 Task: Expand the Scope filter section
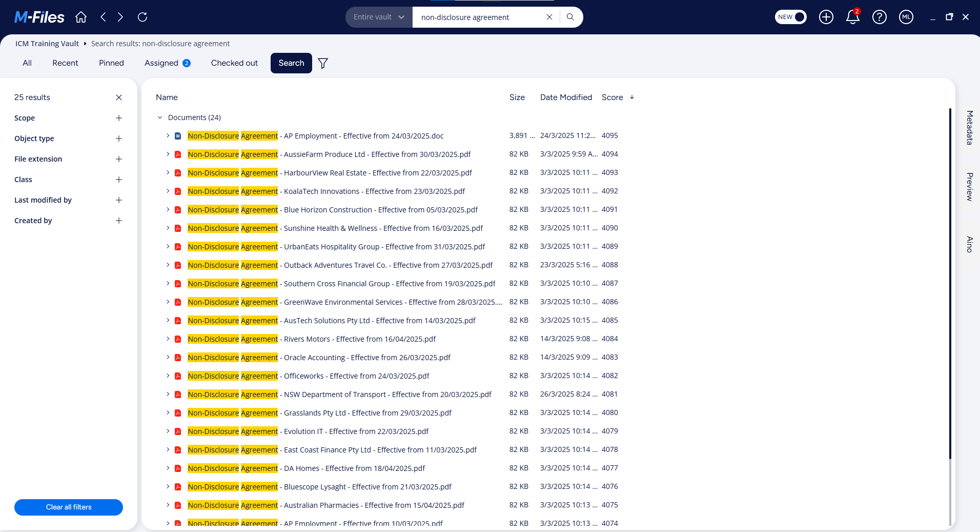119,118
